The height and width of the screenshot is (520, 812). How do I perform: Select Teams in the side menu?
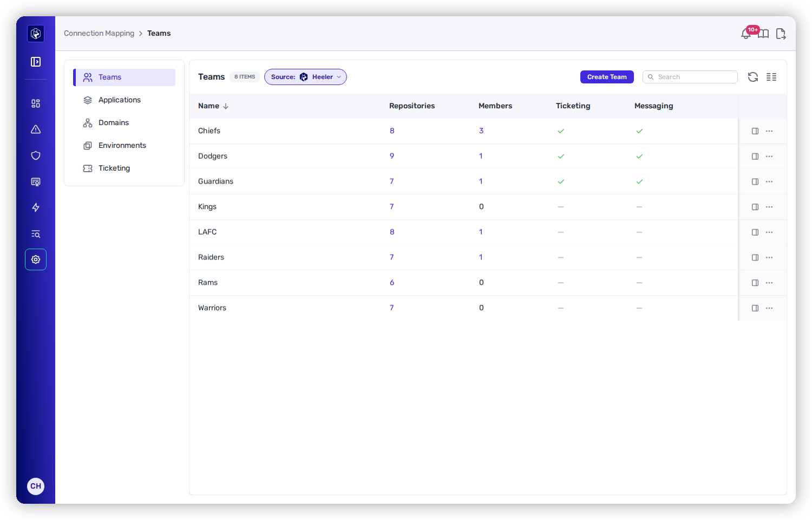point(125,77)
